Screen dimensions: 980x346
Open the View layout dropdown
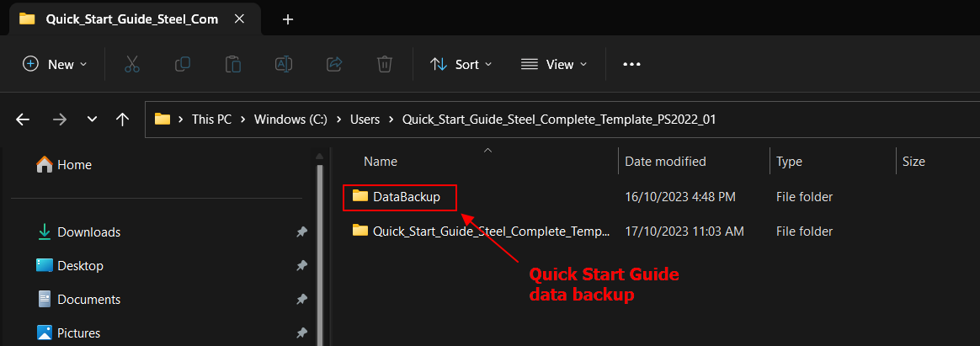[554, 64]
